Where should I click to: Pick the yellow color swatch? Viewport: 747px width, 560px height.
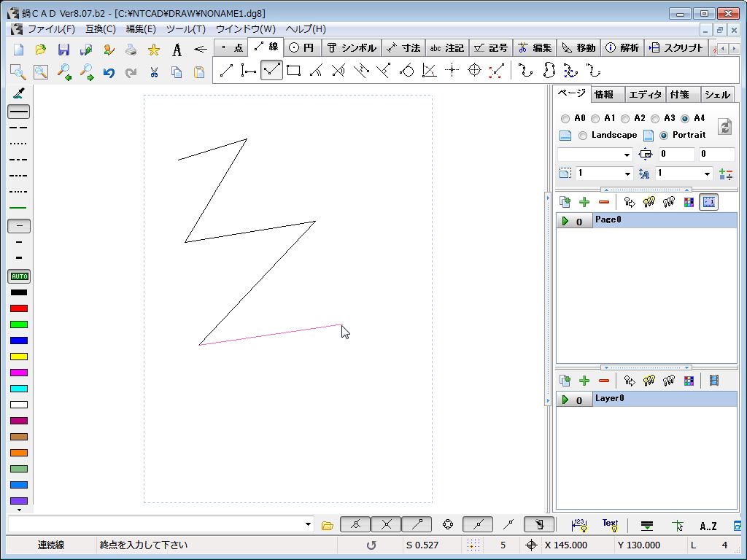19,357
